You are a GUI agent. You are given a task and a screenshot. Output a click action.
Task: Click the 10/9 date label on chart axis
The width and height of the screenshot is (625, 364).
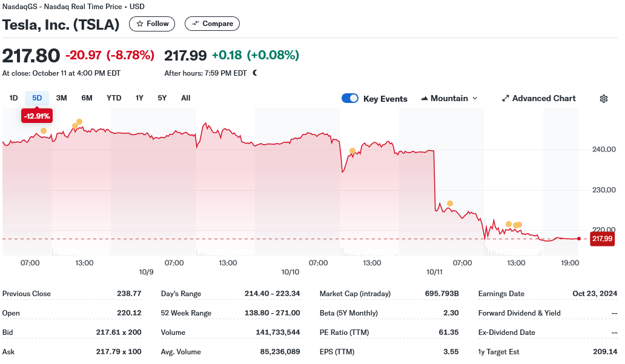click(147, 273)
